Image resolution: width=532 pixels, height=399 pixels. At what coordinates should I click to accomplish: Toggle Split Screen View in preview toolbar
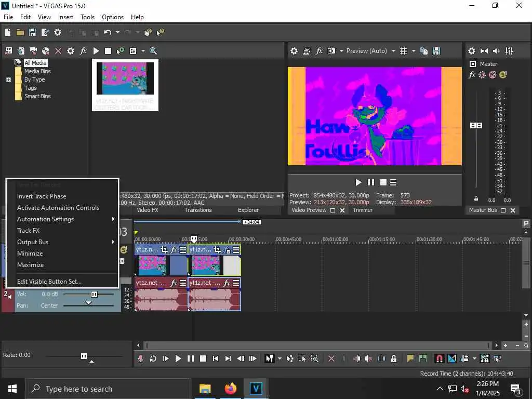pyautogui.click(x=331, y=51)
